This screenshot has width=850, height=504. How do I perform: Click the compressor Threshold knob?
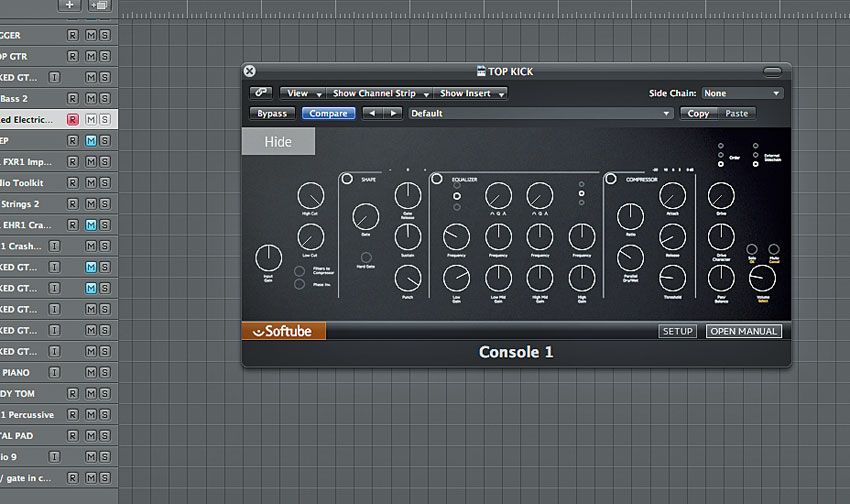tap(672, 279)
